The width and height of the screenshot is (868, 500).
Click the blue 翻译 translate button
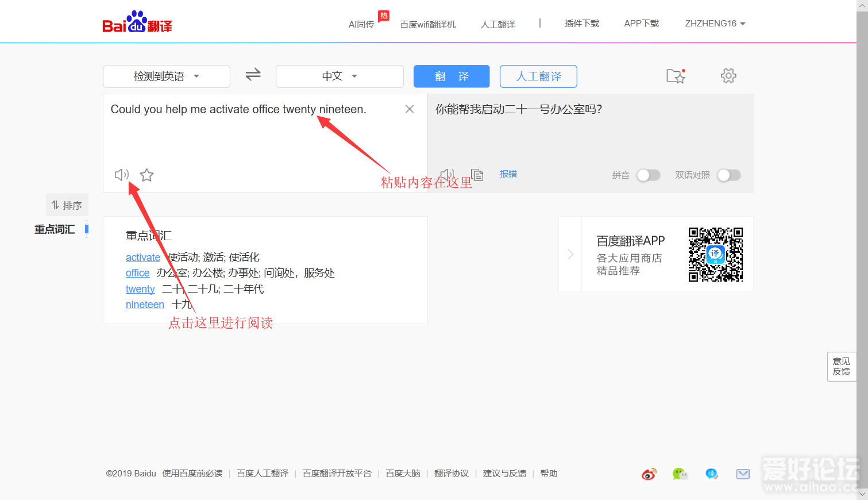[451, 76]
